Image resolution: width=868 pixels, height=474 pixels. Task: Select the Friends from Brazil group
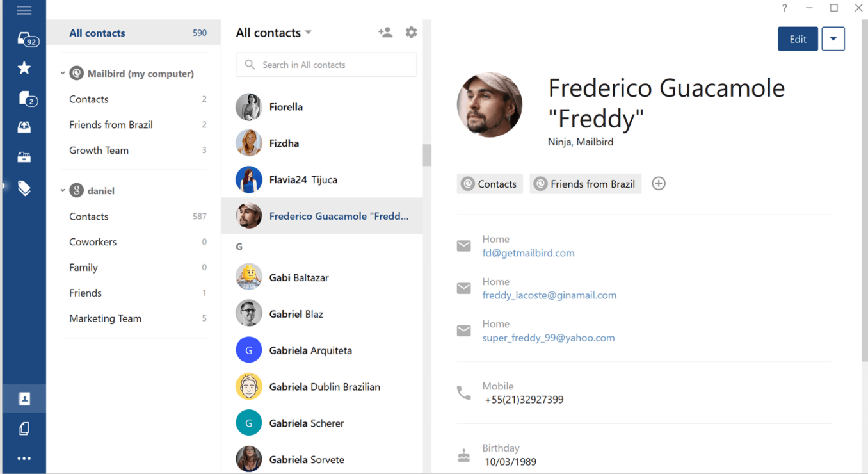111,125
